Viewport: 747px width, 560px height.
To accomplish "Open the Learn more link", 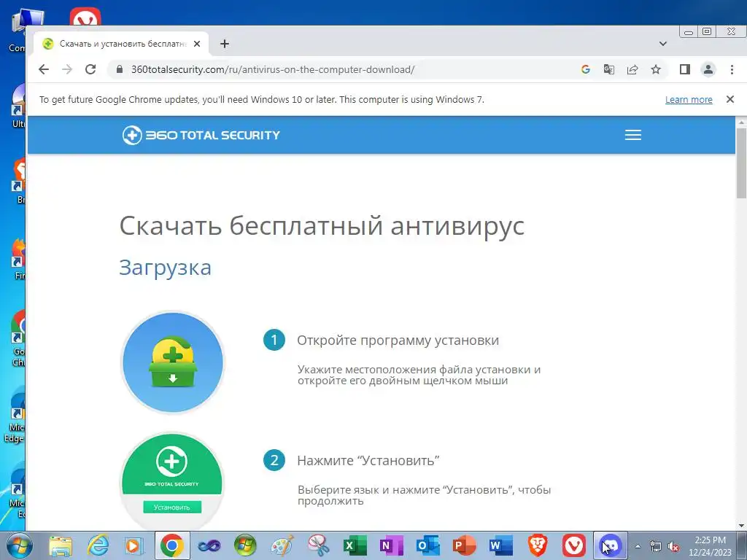I will 689,99.
